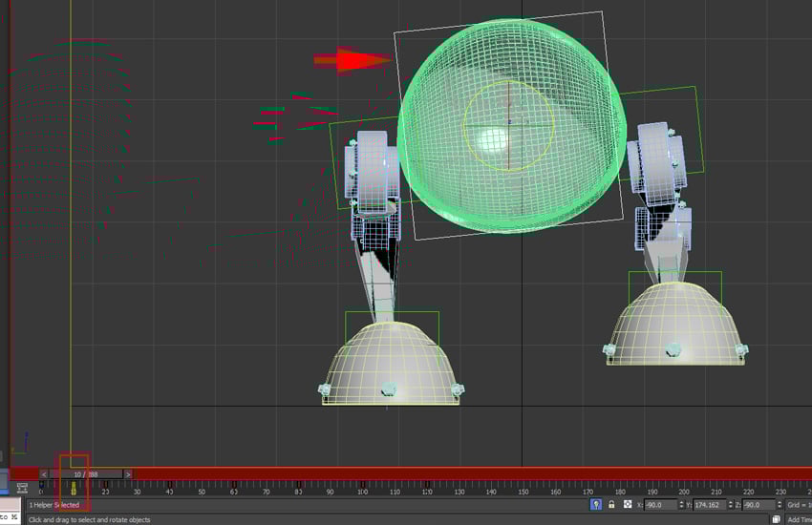This screenshot has height=525, width=812.
Task: Click the Grid readout in the status bar
Action: click(798, 504)
